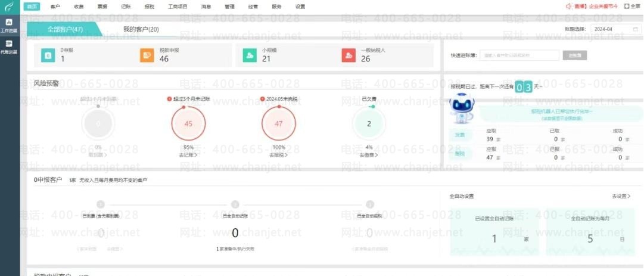Screen dimensions: 644x276
Task: Switch to 全部客户(47) tab
Action: pos(64,29)
